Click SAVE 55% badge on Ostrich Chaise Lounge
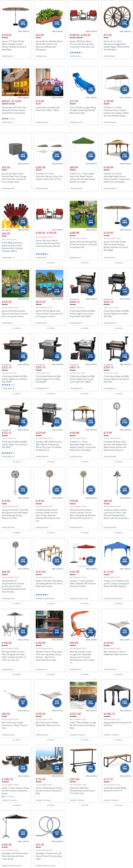 91,89
